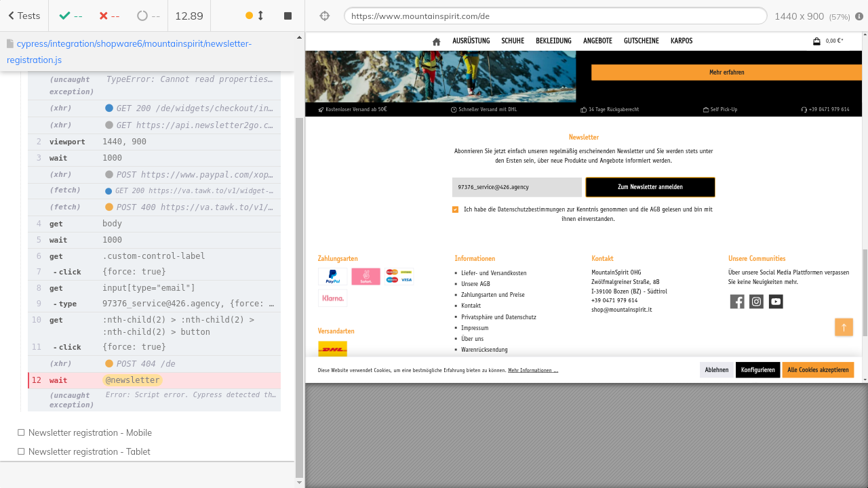
Task: Open the BEKLEIDUNG menu item
Action: click(x=553, y=41)
